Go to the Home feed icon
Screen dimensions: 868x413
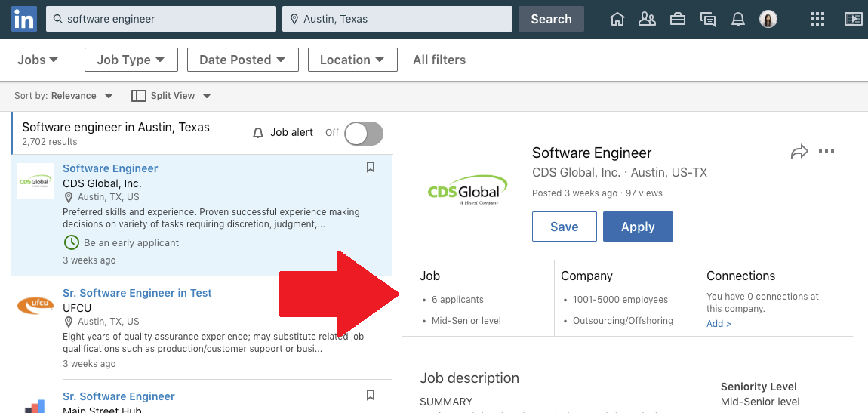(617, 19)
